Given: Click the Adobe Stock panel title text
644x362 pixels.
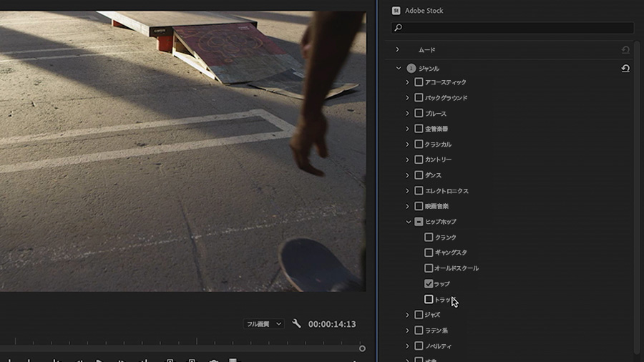Looking at the screenshot, I should 424,11.
